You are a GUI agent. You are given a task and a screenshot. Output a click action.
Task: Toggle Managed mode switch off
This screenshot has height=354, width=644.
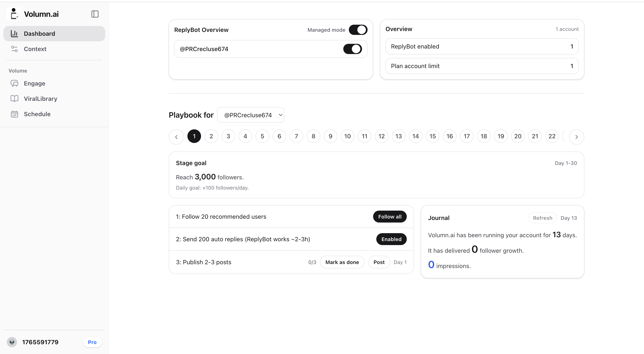358,30
